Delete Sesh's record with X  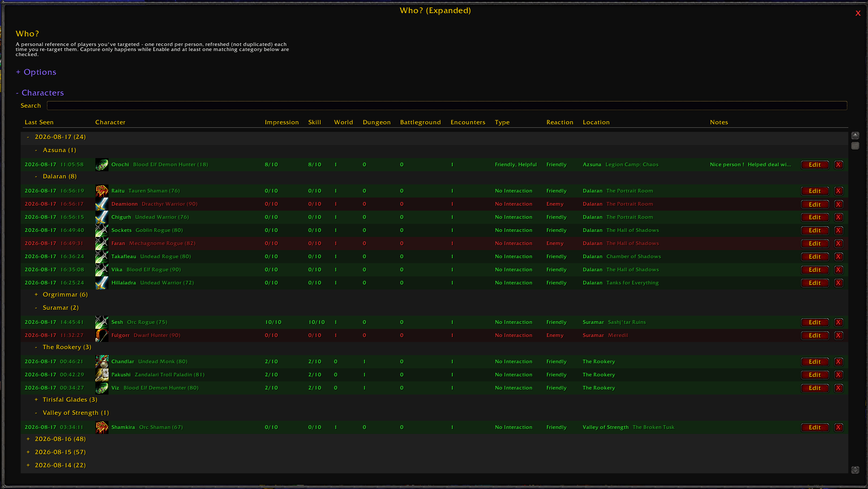[838, 322]
